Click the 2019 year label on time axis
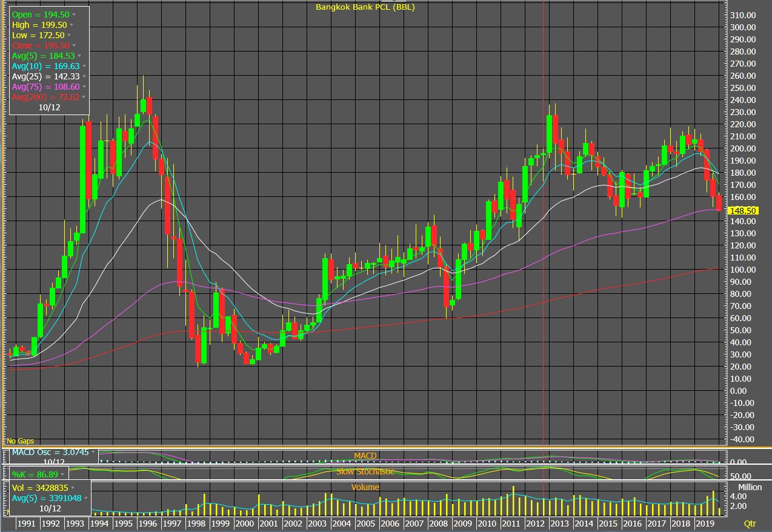This screenshot has height=532, width=772. 705,523
